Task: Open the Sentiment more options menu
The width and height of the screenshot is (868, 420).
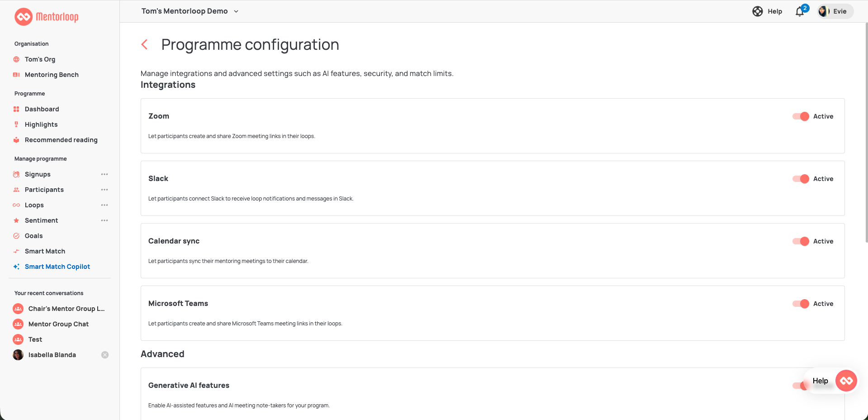Action: (x=104, y=220)
